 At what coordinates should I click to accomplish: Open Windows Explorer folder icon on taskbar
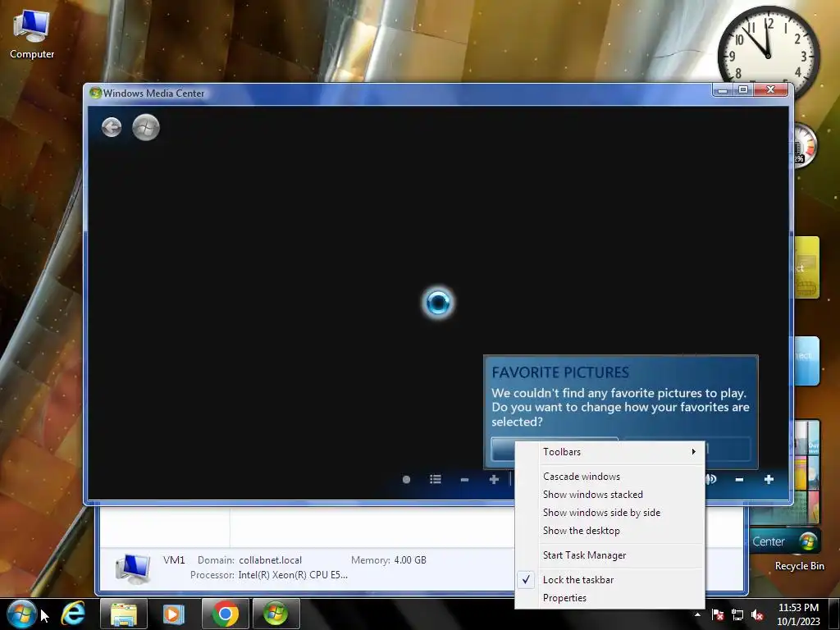pyautogui.click(x=123, y=614)
